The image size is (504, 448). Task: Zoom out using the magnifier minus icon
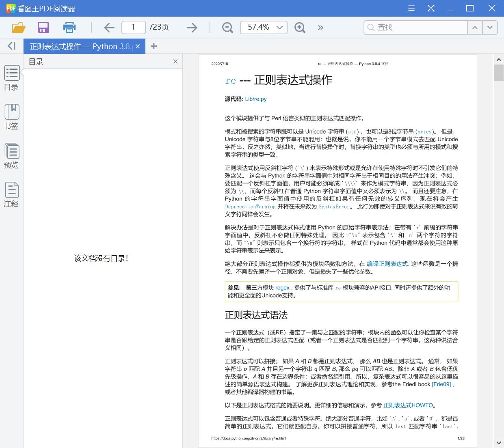tap(227, 27)
